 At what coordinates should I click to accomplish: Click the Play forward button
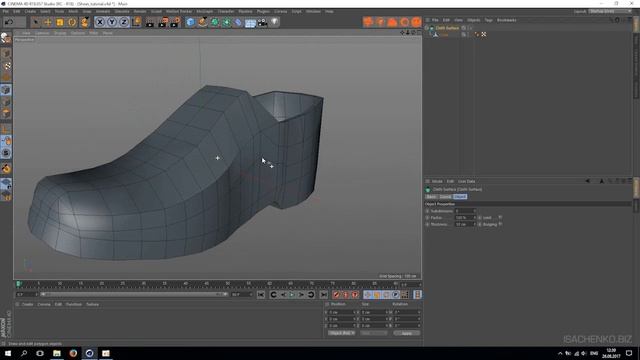click(x=292, y=295)
